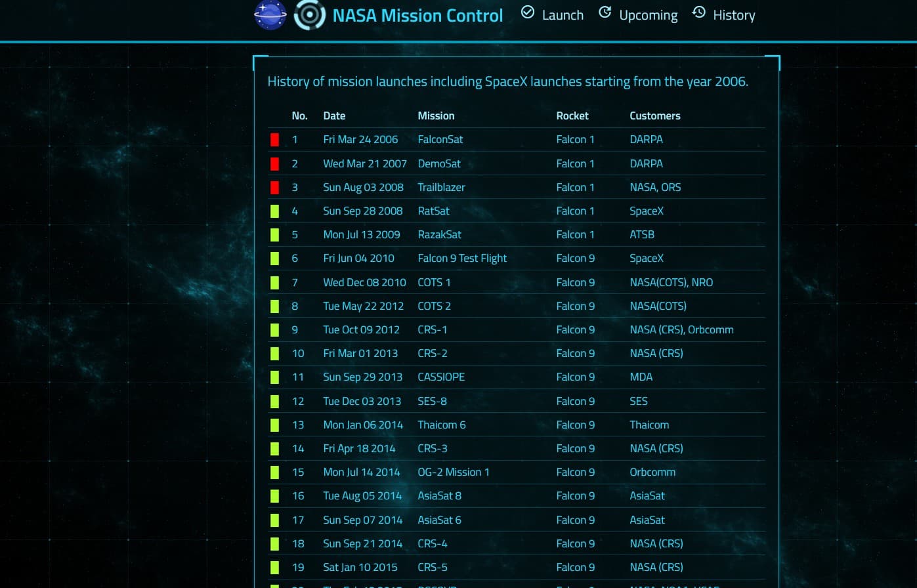The width and height of the screenshot is (917, 588).
Task: Click the history icon beside History
Action: pyautogui.click(x=699, y=12)
